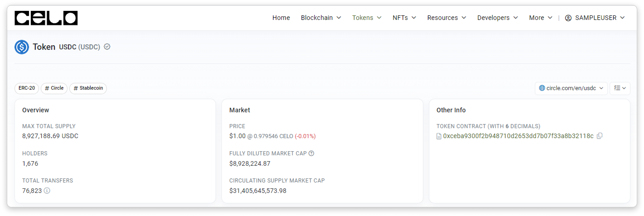Image resolution: width=644 pixels, height=216 pixels.
Task: Click the Stablecoin tag
Action: (88, 88)
